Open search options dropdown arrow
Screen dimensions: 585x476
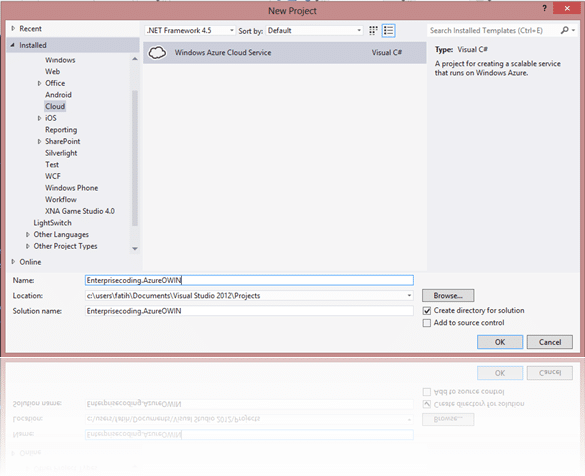pyautogui.click(x=573, y=30)
